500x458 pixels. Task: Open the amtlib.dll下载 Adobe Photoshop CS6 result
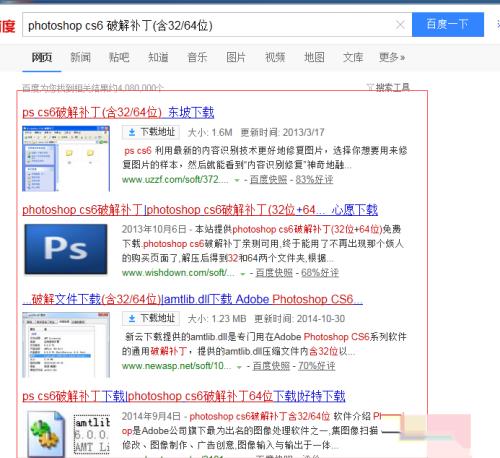click(x=192, y=299)
